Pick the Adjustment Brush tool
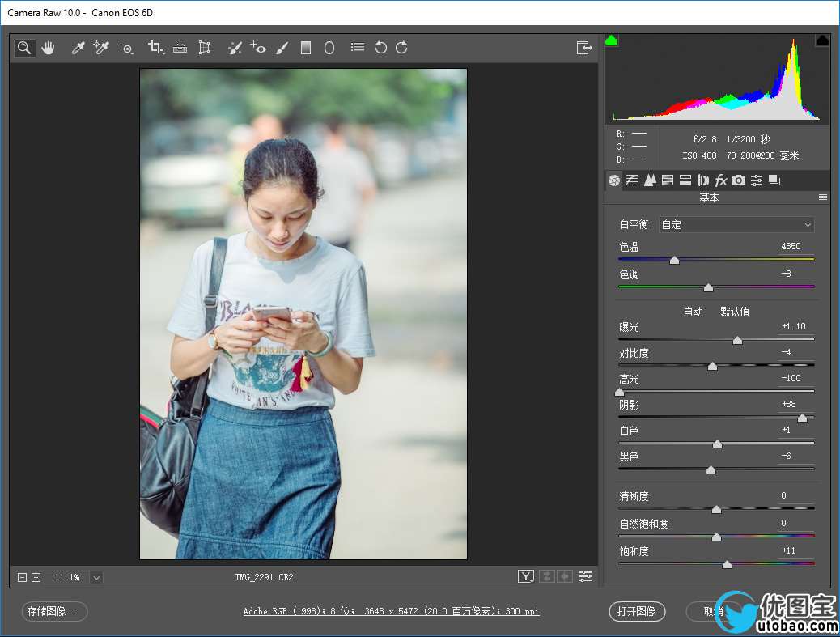Screen dimensions: 840x637 pyautogui.click(x=282, y=48)
